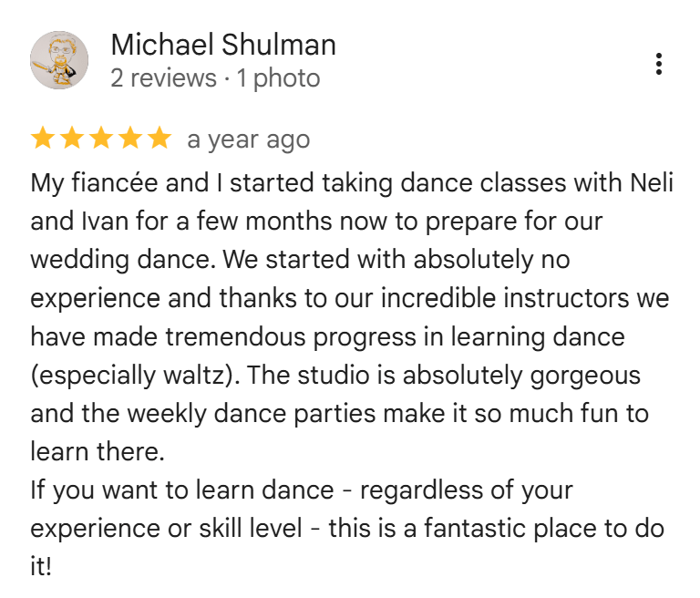
Task: Click the first gold rating star
Action: point(42,139)
